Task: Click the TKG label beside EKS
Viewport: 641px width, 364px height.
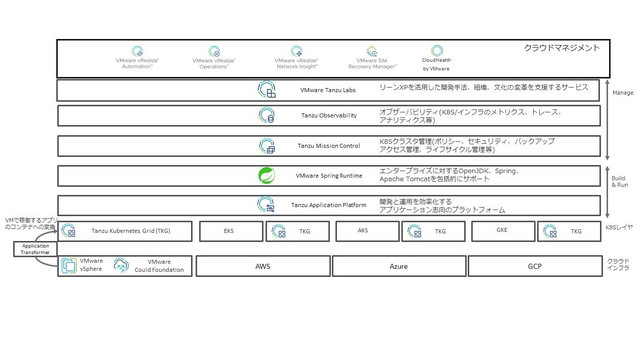Action: [305, 231]
